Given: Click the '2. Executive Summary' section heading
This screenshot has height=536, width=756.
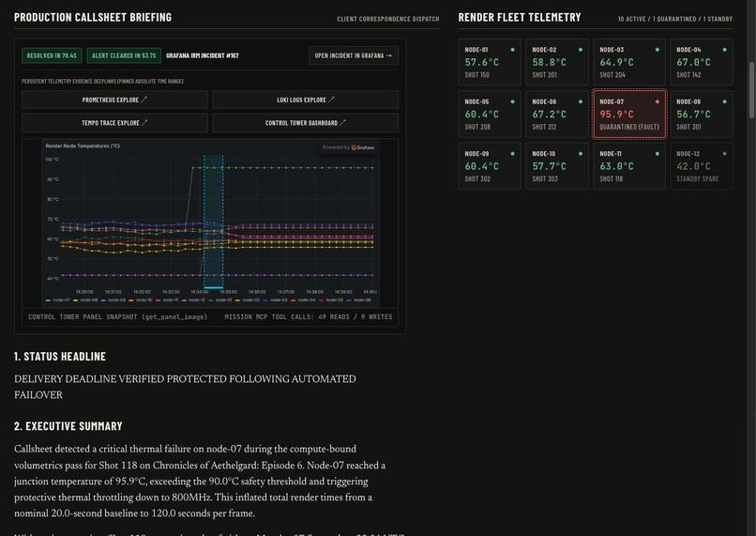Looking at the screenshot, I should [x=68, y=426].
